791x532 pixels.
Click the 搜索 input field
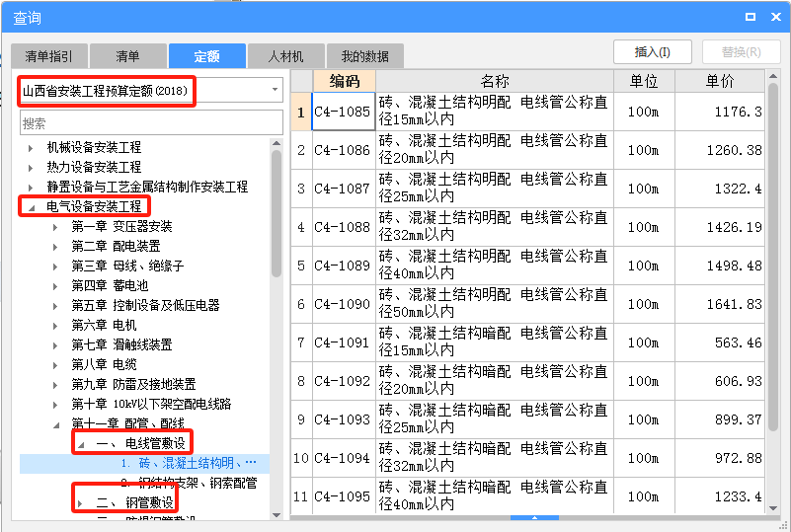point(151,123)
